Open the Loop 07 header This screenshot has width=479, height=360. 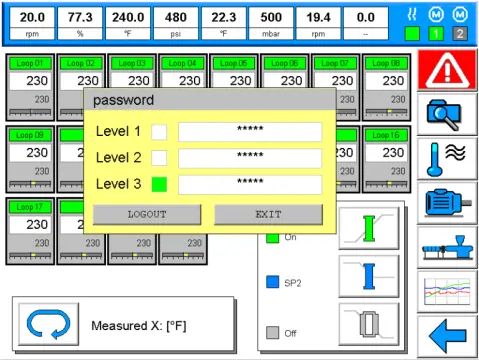tap(335, 63)
